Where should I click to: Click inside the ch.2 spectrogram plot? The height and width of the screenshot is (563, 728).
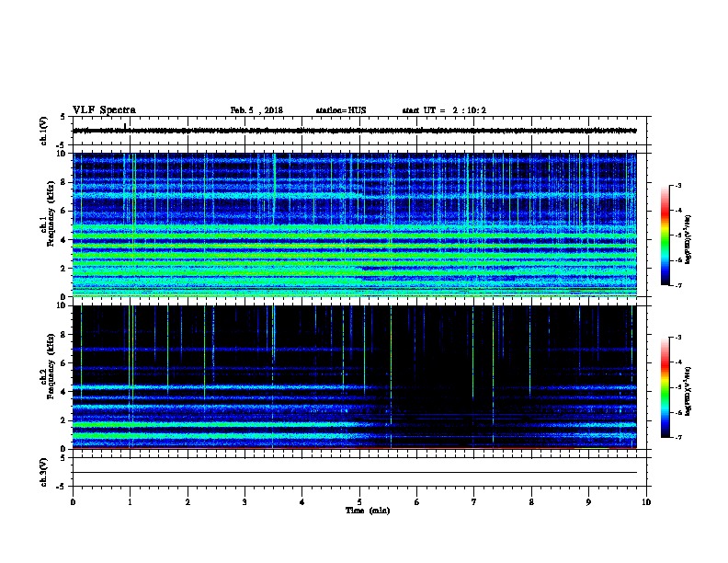[354, 377]
